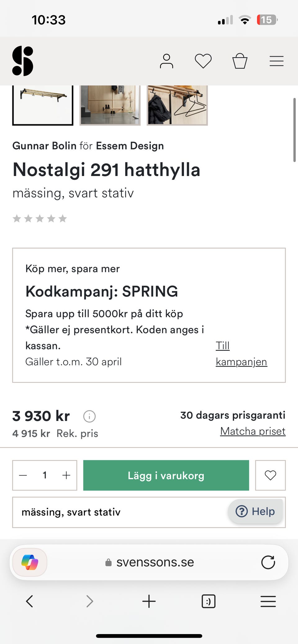The image size is (298, 644).
Task: Tap the Svenssons logo
Action: coord(23,61)
